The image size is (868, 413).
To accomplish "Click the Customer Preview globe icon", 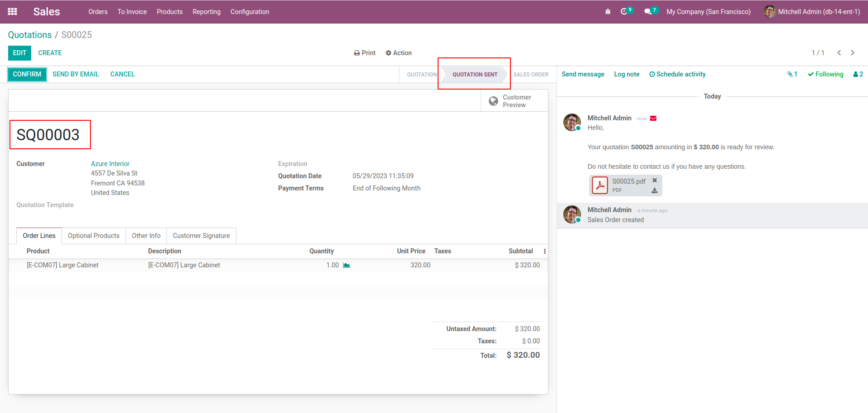I will tap(493, 101).
